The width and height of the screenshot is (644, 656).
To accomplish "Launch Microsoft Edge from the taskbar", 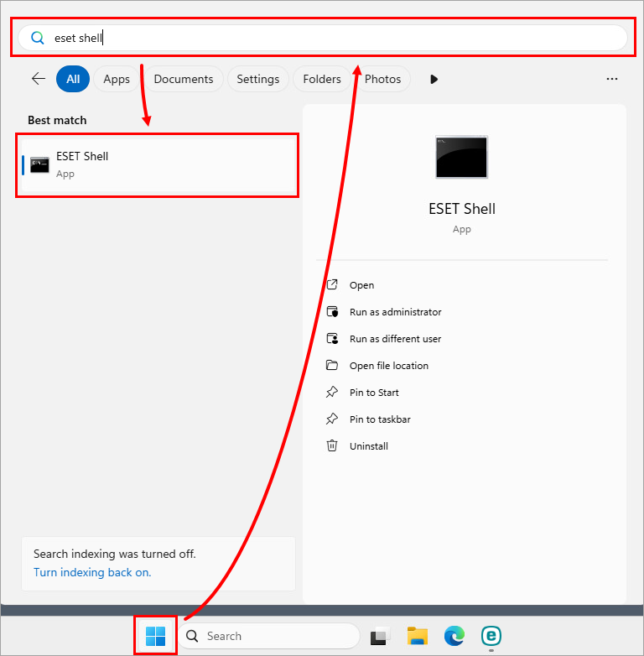I will click(454, 636).
